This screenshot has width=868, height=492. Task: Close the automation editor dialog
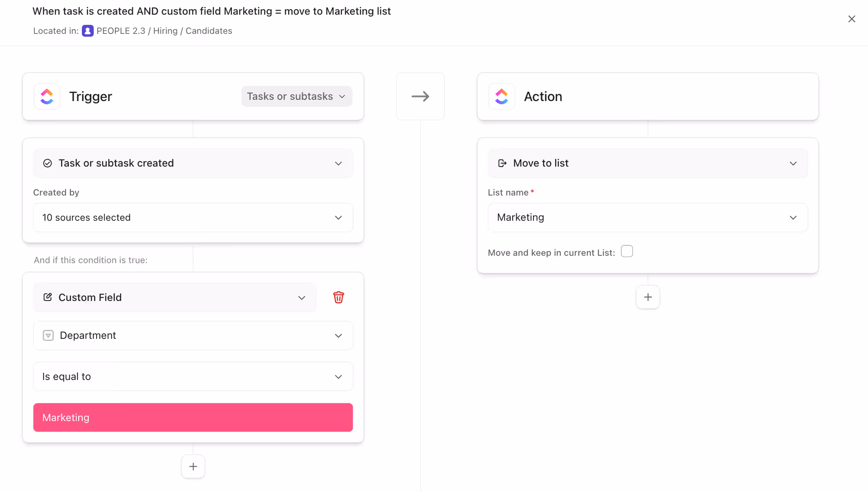851,19
